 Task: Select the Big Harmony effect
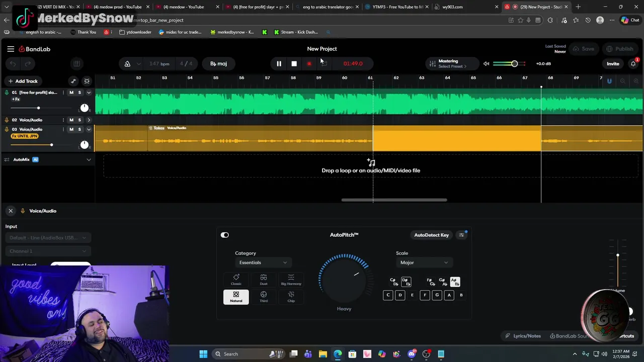[291, 280]
